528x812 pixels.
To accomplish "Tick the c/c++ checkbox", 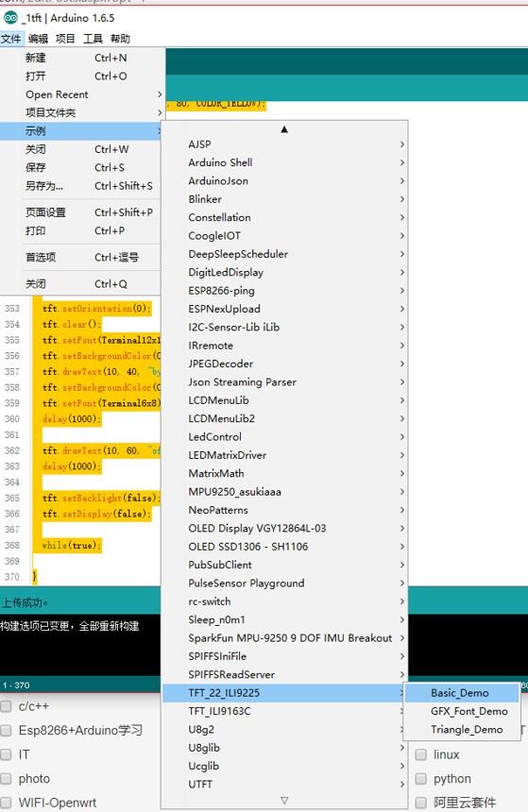I will 7,706.
